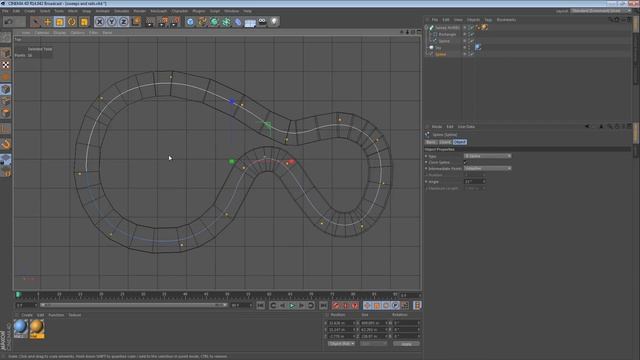Screen dimensions: 640x360
Task: Open the render settings icon
Action: point(176,22)
